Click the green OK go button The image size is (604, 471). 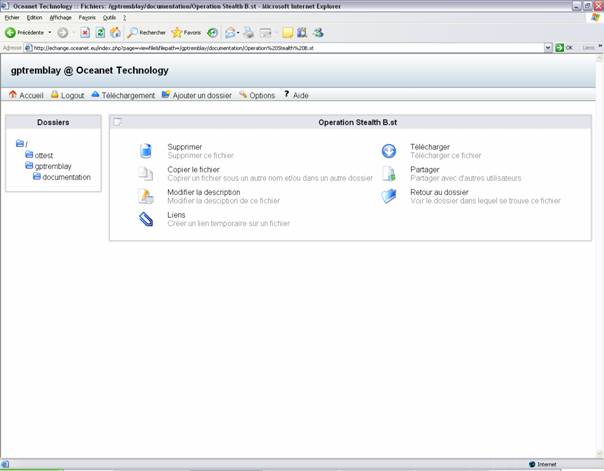click(564, 48)
